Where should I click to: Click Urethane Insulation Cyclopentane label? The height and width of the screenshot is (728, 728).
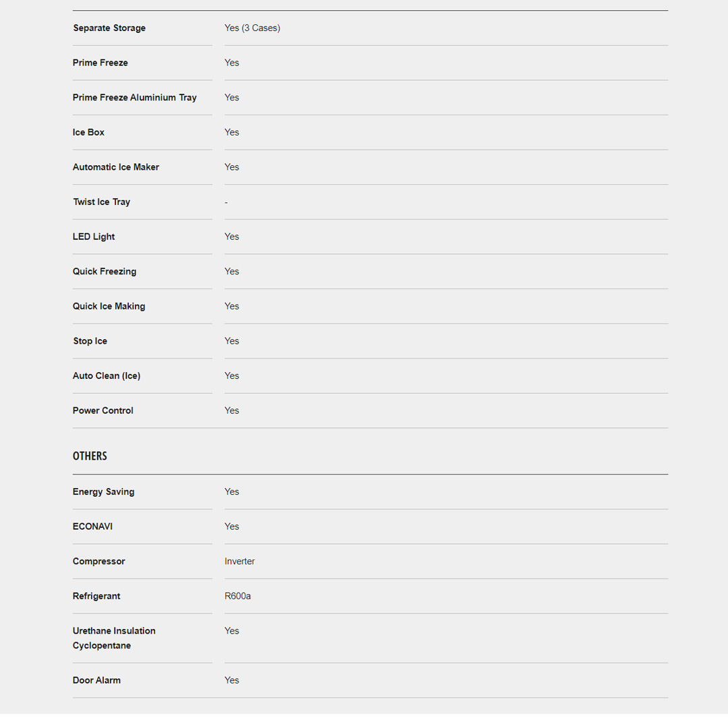coord(114,638)
